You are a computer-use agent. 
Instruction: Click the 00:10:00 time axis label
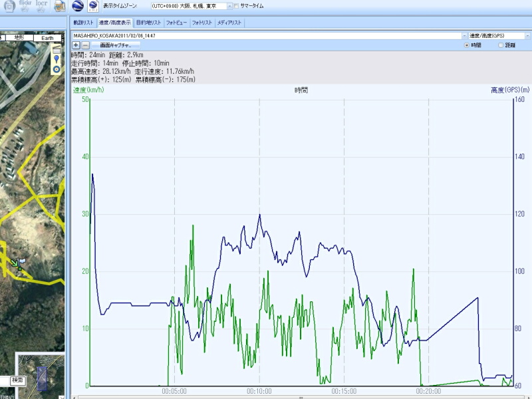[259, 391]
